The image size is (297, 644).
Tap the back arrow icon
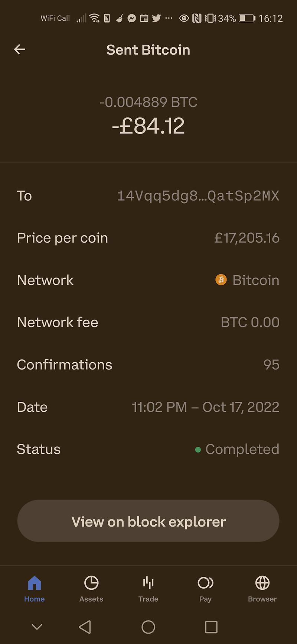click(20, 49)
